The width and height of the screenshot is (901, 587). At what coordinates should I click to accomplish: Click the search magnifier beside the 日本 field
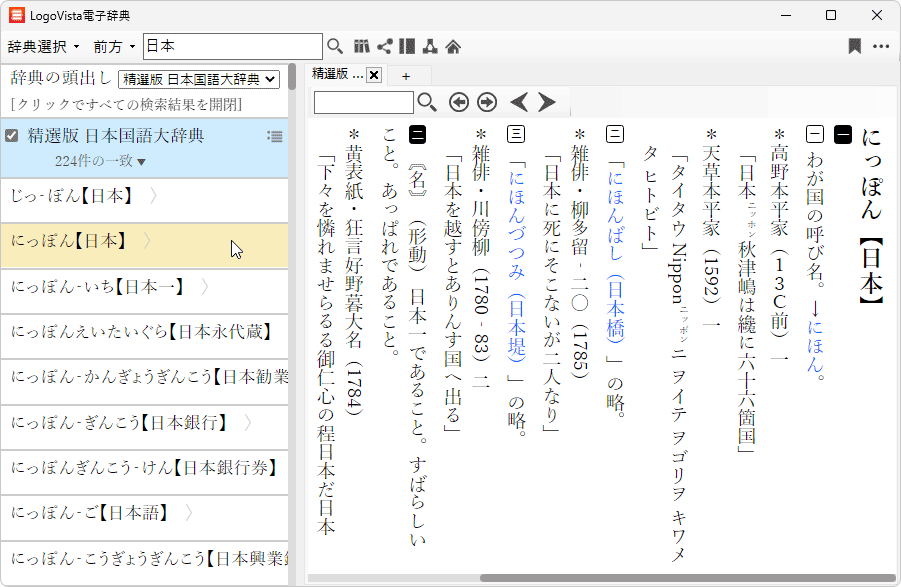coord(335,46)
